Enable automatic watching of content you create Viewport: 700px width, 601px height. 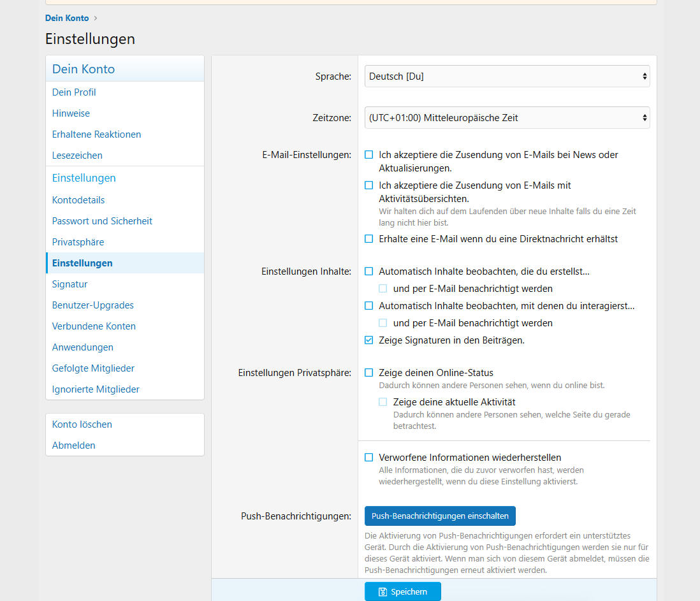coord(369,272)
